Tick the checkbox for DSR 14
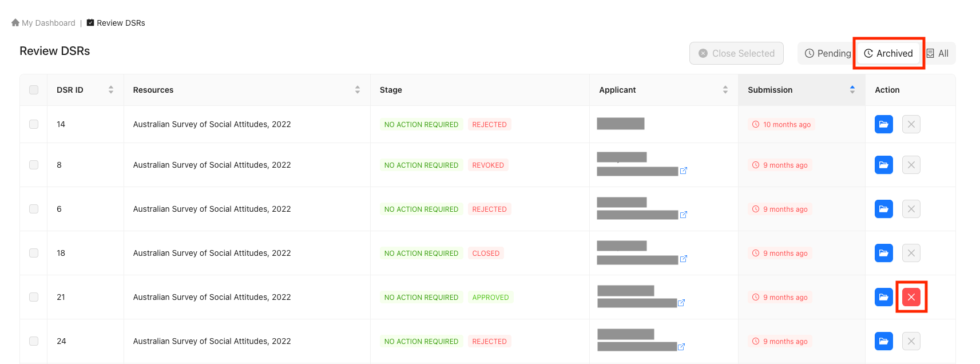Viewport: 980px width, 364px height. tap(34, 124)
